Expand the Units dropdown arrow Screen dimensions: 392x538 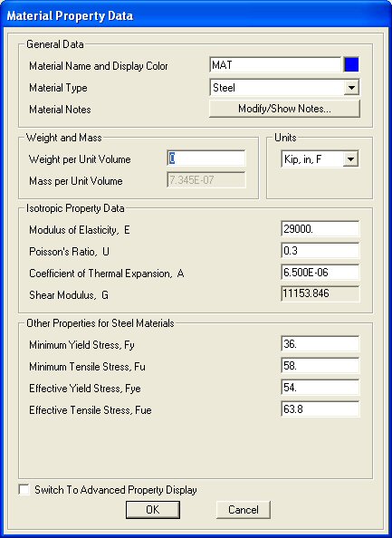click(350, 159)
